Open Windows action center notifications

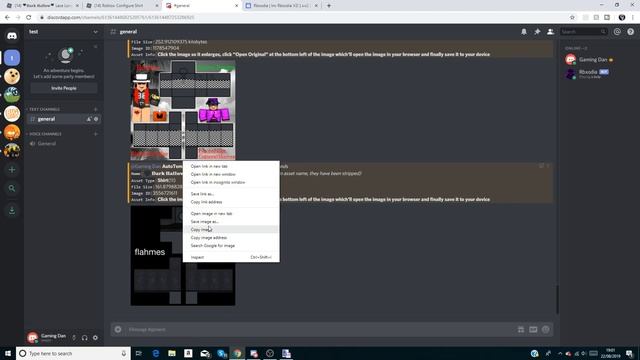click(x=630, y=353)
